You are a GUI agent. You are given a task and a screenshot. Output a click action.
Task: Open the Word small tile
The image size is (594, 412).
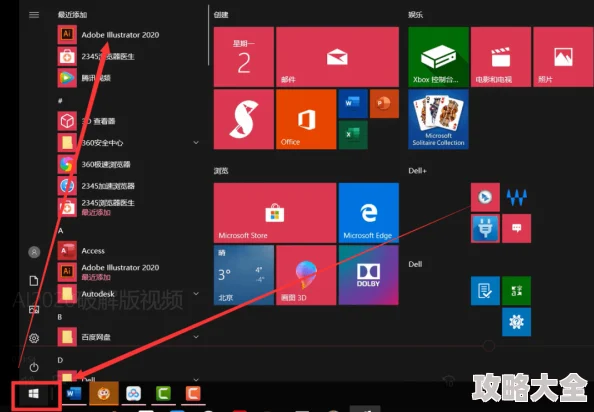tap(353, 103)
